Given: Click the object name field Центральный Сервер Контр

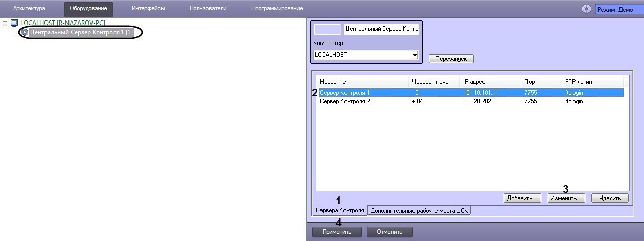Looking at the screenshot, I should (x=381, y=29).
